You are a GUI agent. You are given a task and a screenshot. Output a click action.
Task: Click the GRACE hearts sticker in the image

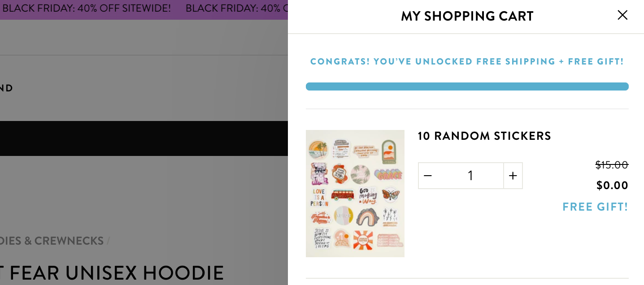[389, 174]
